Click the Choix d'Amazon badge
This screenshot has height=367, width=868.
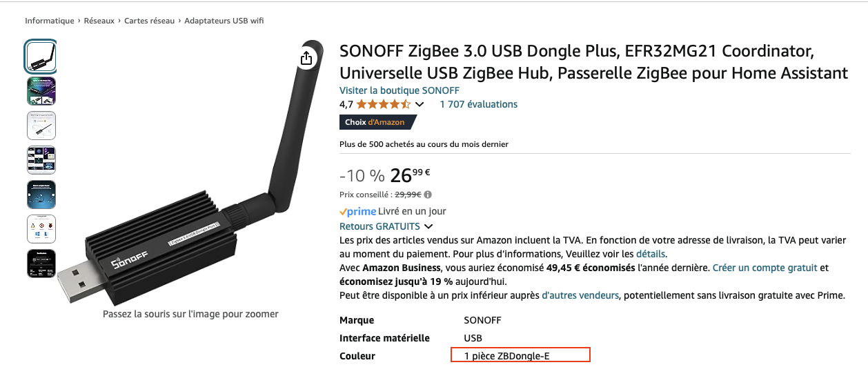coord(377,122)
